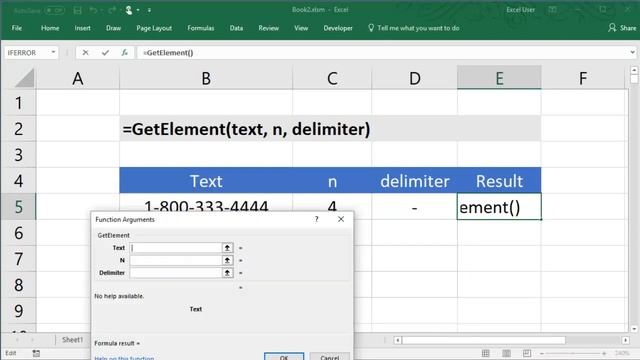640x360 pixels.
Task: Confirm formula entry with the checkmark icon
Action: (105, 53)
